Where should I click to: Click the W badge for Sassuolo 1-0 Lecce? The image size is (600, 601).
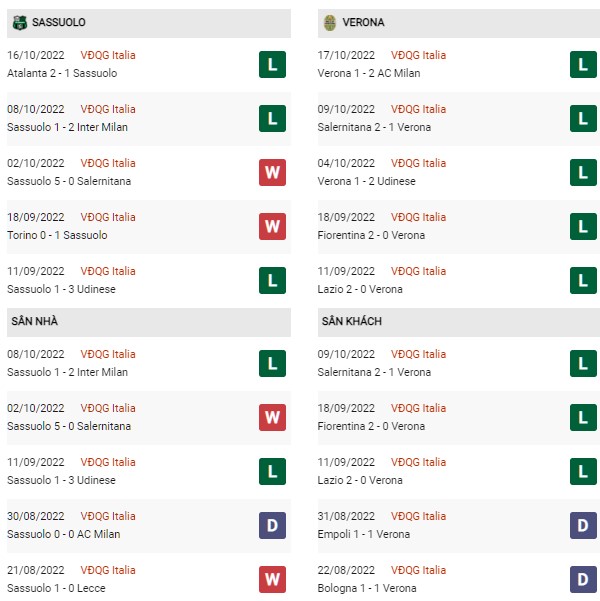point(272,580)
